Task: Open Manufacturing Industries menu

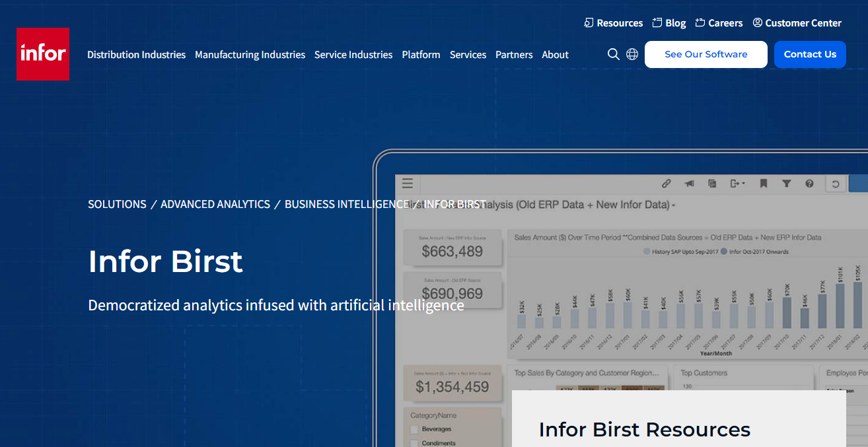Action: click(250, 55)
